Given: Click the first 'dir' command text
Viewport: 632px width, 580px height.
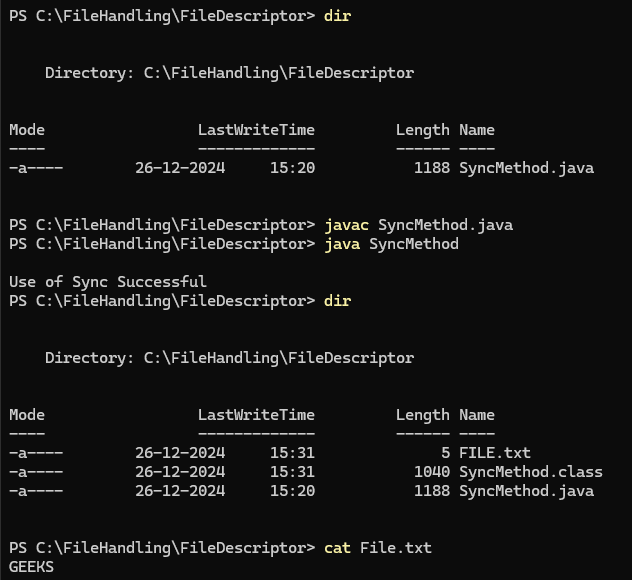Looking at the screenshot, I should point(337,16).
